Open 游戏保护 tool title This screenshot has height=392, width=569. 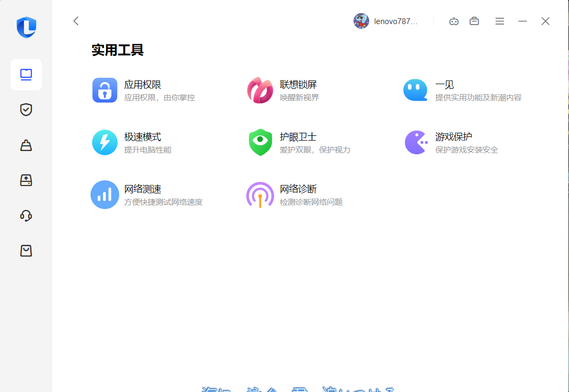453,137
